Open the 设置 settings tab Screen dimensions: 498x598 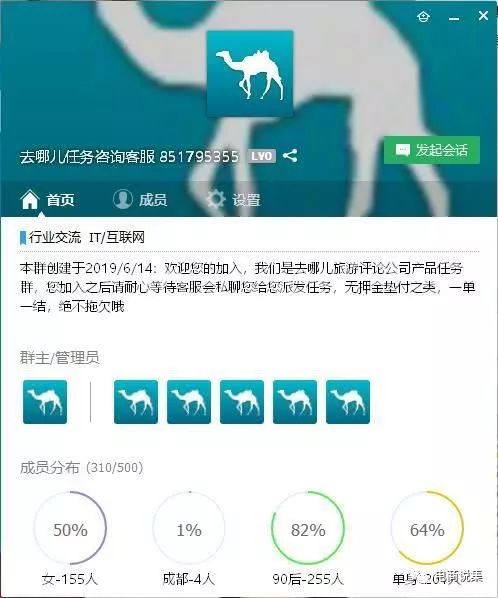233,199
